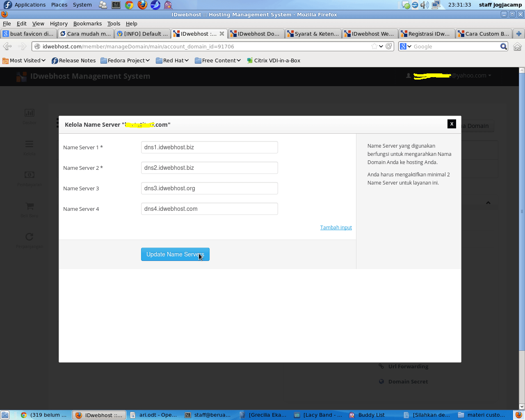Click the Name Server 4 input
Image resolution: width=525 pixels, height=420 pixels.
209,209
